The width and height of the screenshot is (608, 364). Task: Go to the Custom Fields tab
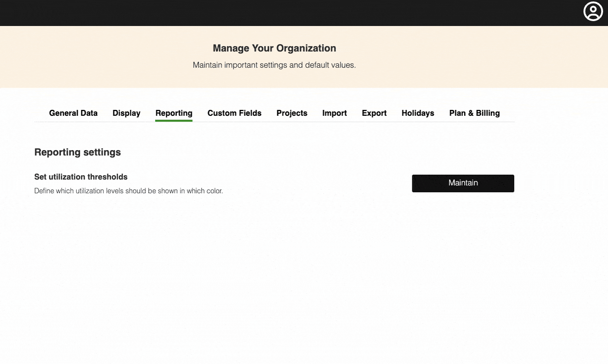coord(234,113)
